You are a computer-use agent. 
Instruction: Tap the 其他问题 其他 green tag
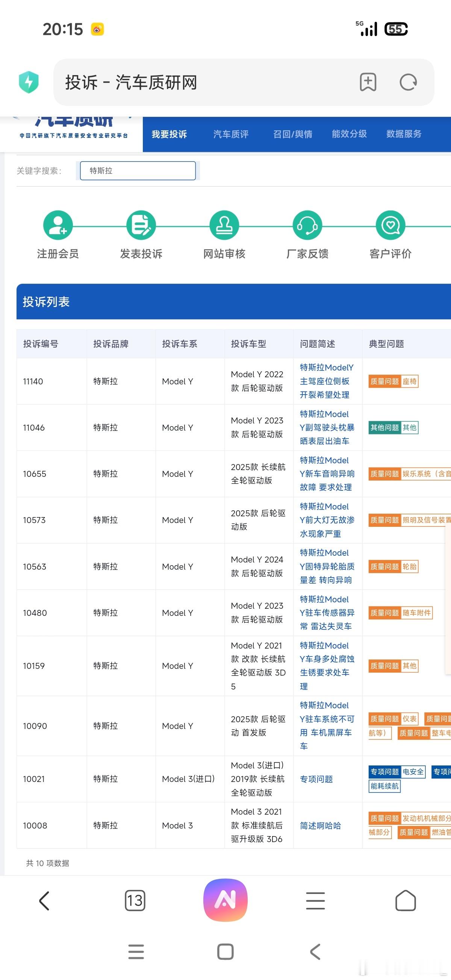tap(393, 428)
